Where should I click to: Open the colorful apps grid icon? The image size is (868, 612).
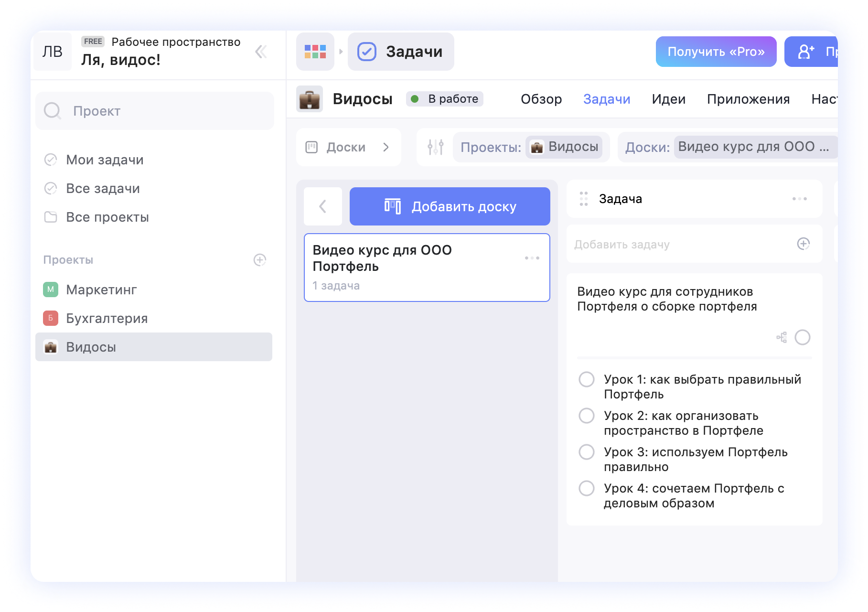[315, 52]
